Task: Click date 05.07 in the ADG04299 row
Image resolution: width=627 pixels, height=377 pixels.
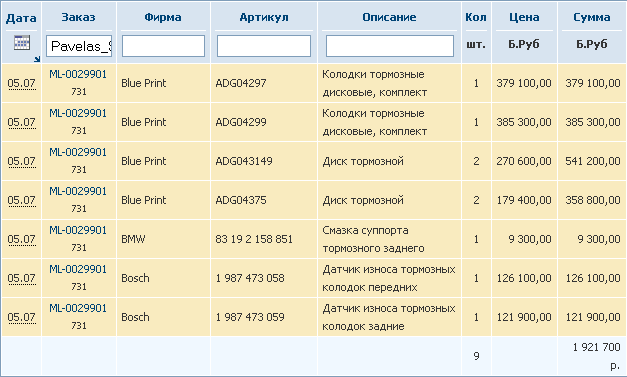Action: point(22,122)
